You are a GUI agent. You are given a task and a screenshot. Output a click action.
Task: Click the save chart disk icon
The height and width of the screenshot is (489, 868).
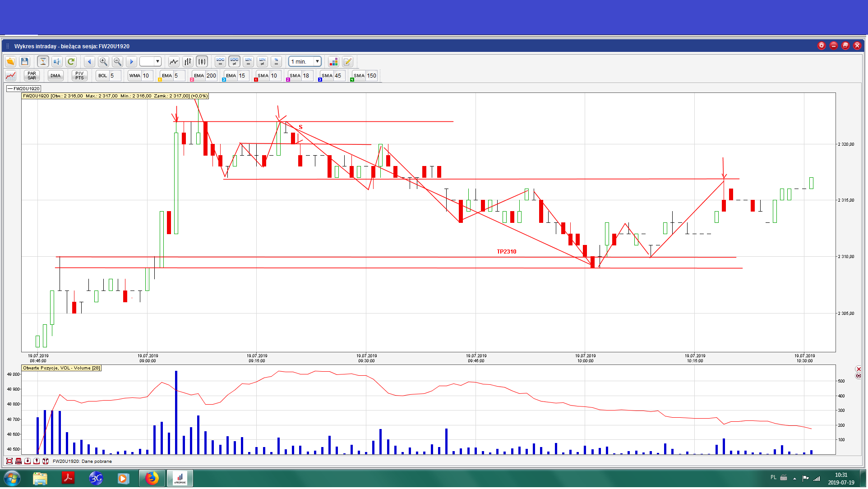(x=25, y=62)
